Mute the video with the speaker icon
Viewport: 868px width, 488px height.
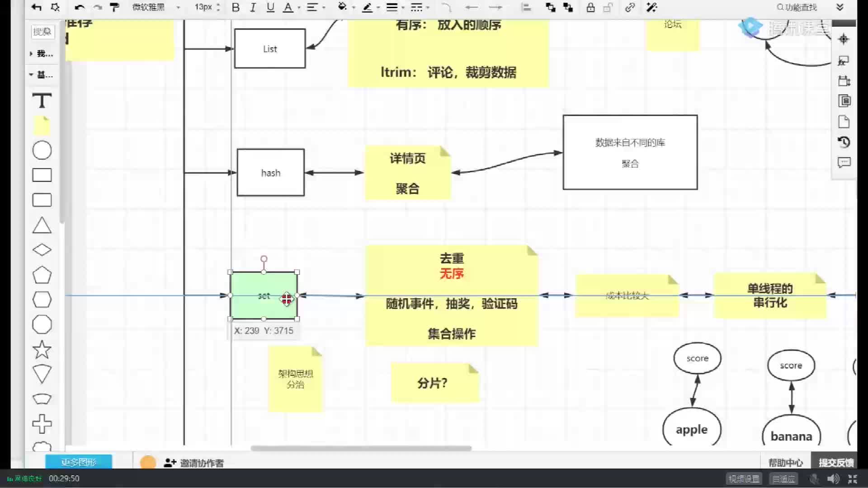[x=833, y=479]
